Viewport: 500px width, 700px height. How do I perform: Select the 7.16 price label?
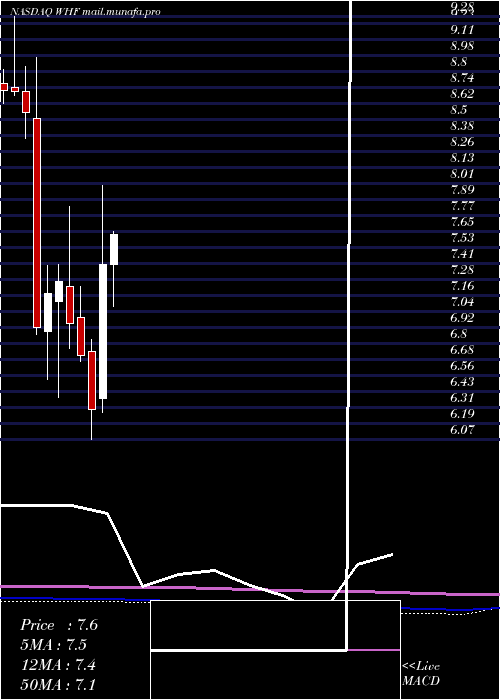coord(462,286)
